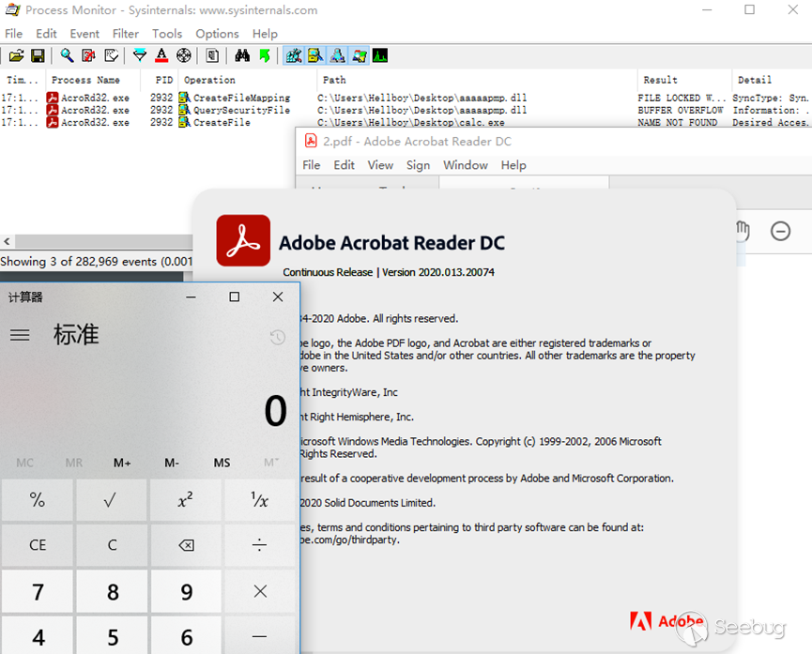812x654 pixels.
Task: Click the multiplication operator button on calculator
Action: click(260, 591)
